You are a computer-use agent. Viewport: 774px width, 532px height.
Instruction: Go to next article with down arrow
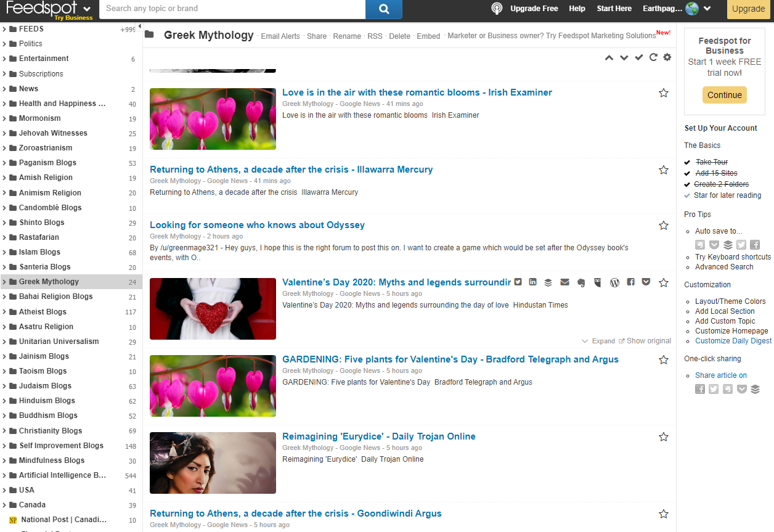624,57
